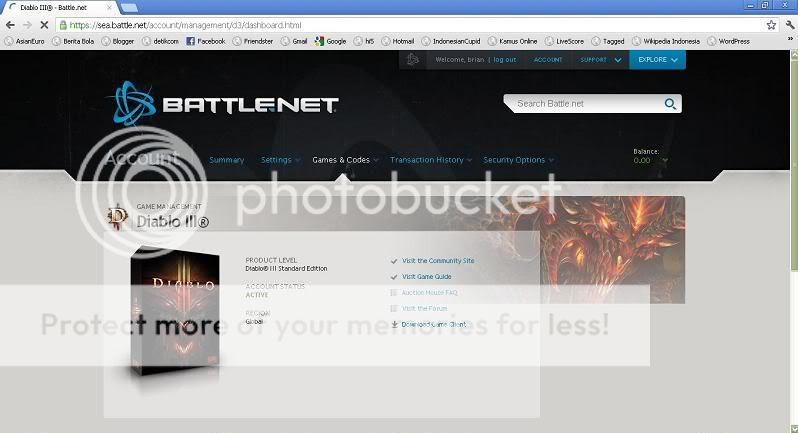Click Download Game Client link
This screenshot has height=433, width=798.
point(434,324)
